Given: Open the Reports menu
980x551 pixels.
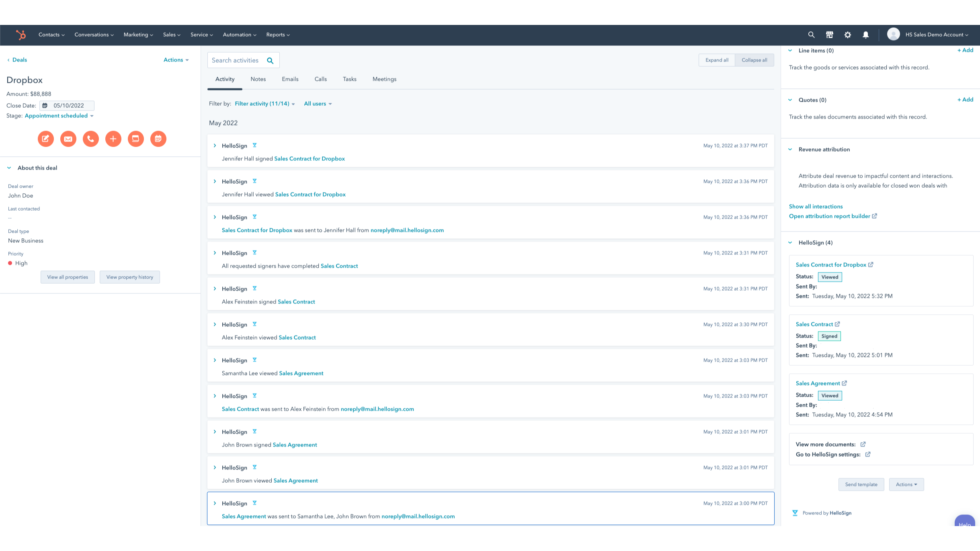Looking at the screenshot, I should point(277,35).
